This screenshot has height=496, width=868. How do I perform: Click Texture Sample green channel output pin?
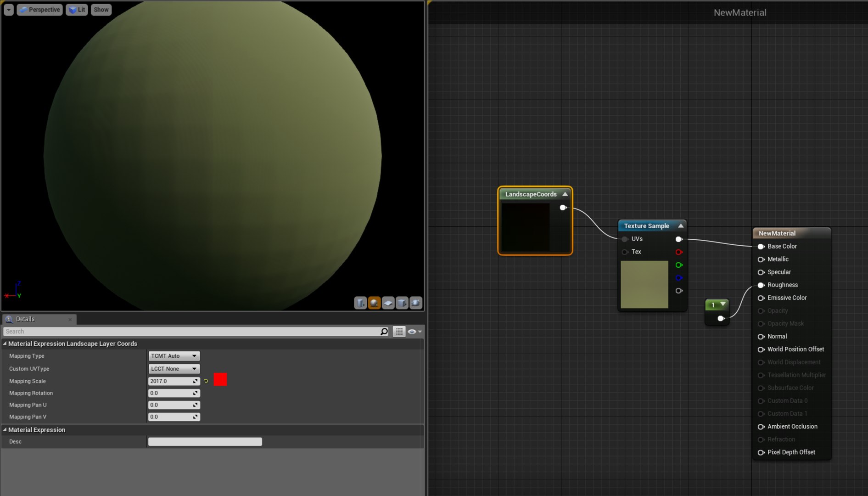coord(679,265)
